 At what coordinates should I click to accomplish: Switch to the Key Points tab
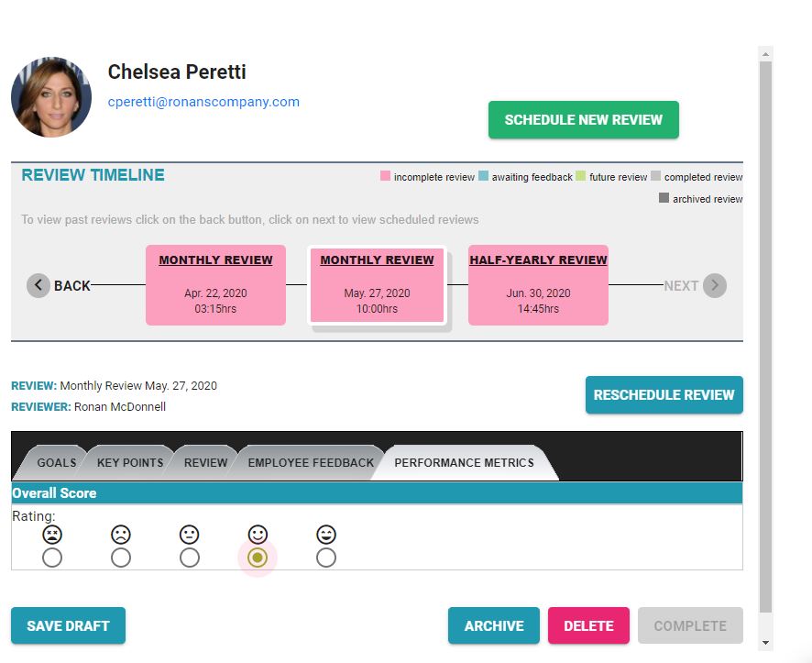130,462
